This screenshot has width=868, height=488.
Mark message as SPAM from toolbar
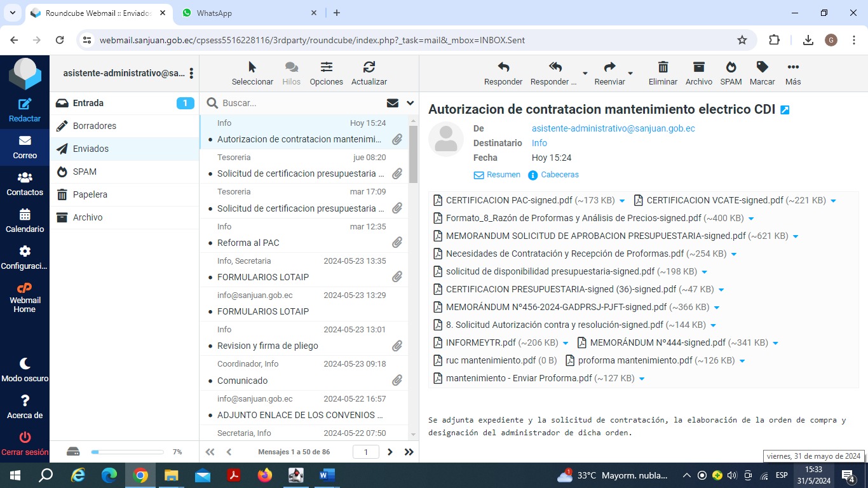(731, 67)
